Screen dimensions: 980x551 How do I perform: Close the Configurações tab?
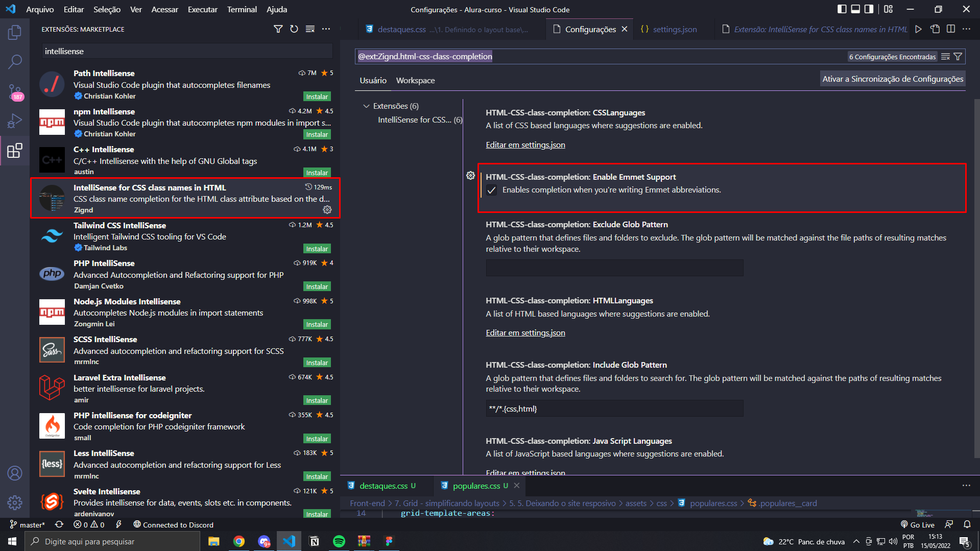624,29
